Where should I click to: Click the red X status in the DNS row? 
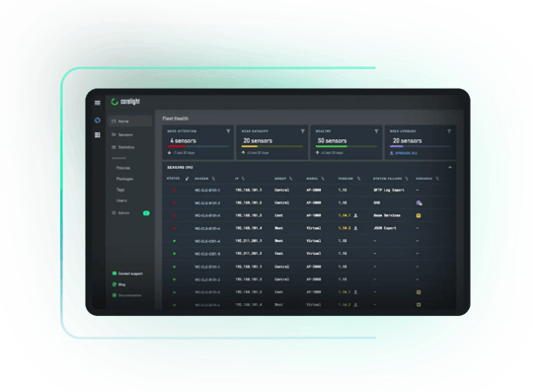(174, 203)
